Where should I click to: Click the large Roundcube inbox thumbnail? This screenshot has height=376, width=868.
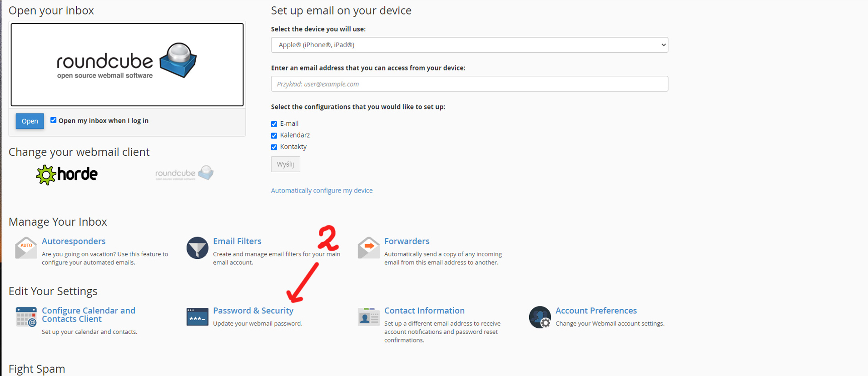127,65
